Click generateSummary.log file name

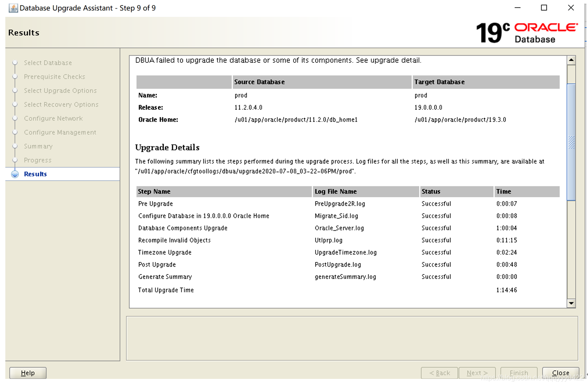[x=345, y=277]
